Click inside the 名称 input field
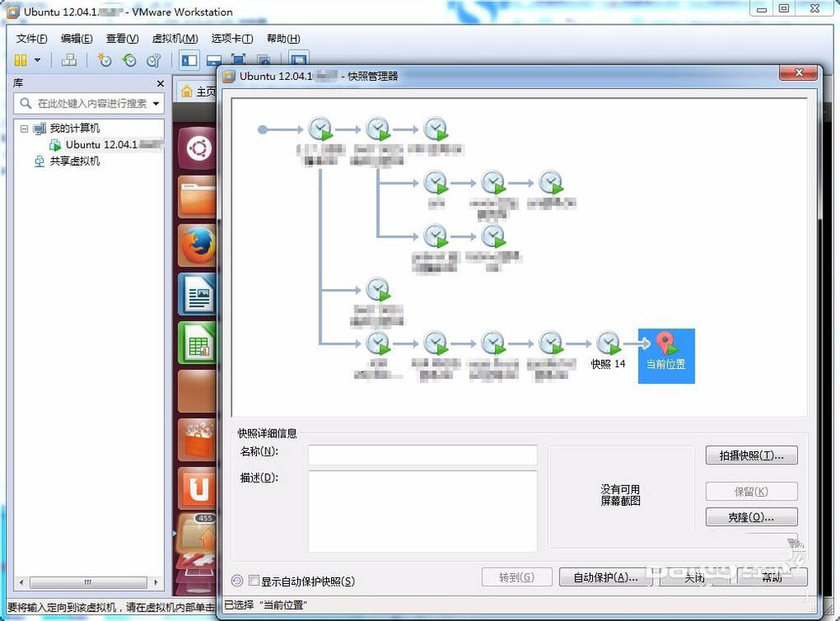 point(423,455)
